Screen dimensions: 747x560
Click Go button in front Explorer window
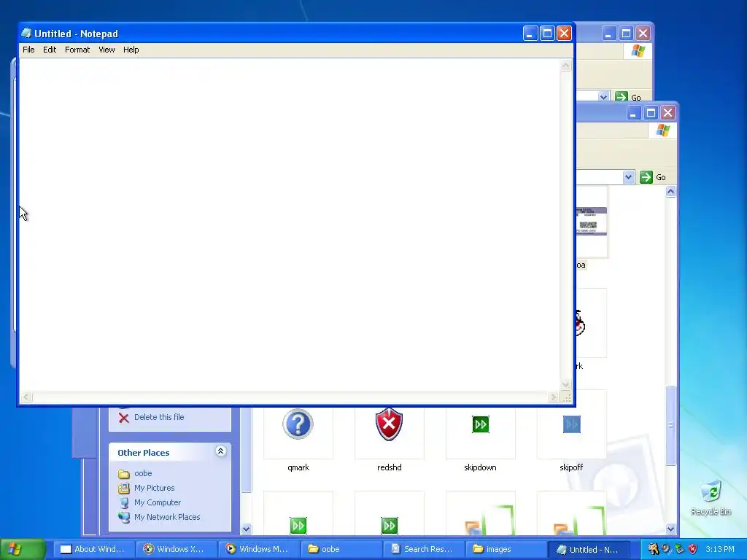(x=653, y=177)
